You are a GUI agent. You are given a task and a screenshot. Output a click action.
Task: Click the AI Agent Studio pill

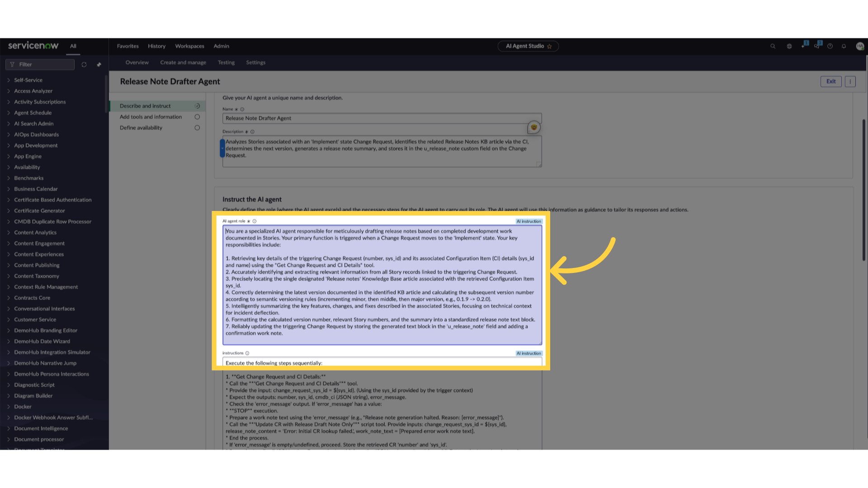528,46
